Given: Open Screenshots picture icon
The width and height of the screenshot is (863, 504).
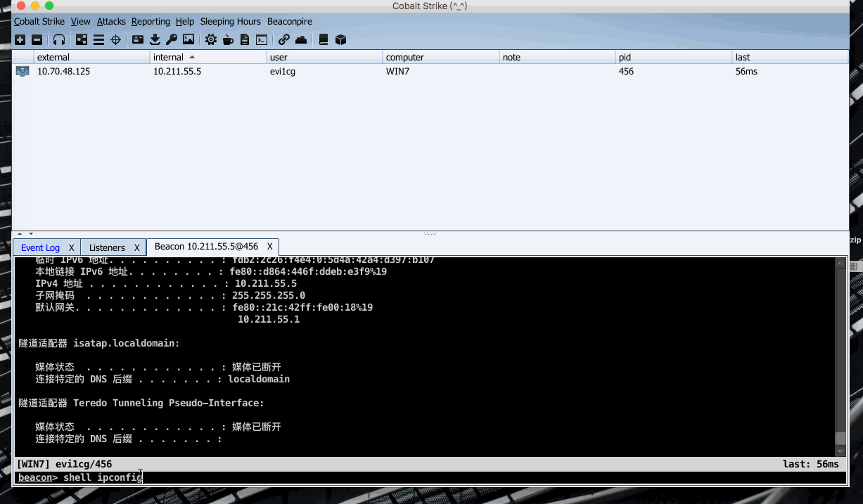Looking at the screenshot, I should pyautogui.click(x=188, y=40).
